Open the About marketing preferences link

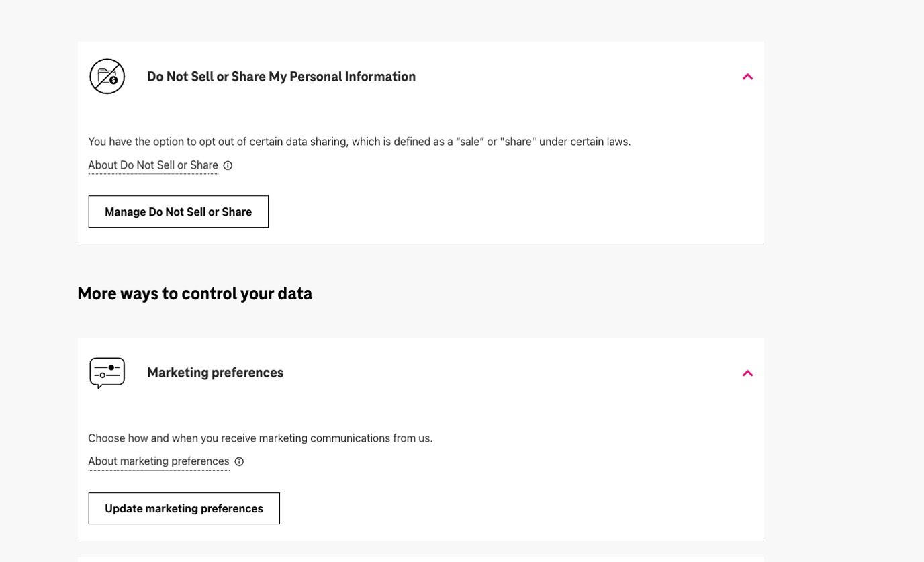tap(158, 461)
